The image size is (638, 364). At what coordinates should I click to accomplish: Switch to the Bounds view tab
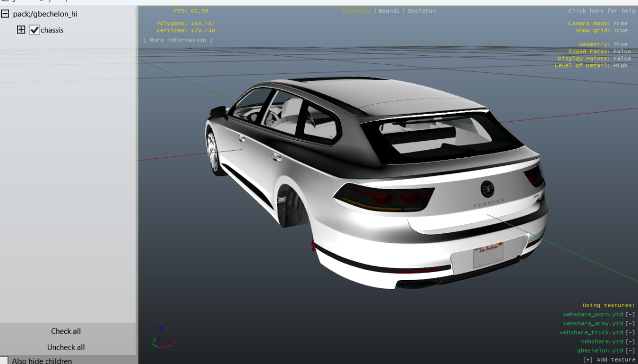(389, 11)
